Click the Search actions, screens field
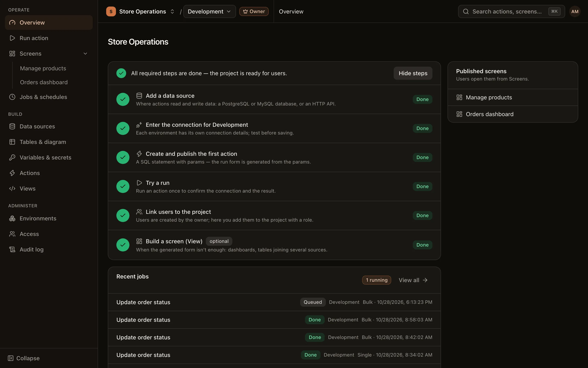588x368 pixels. [511, 11]
